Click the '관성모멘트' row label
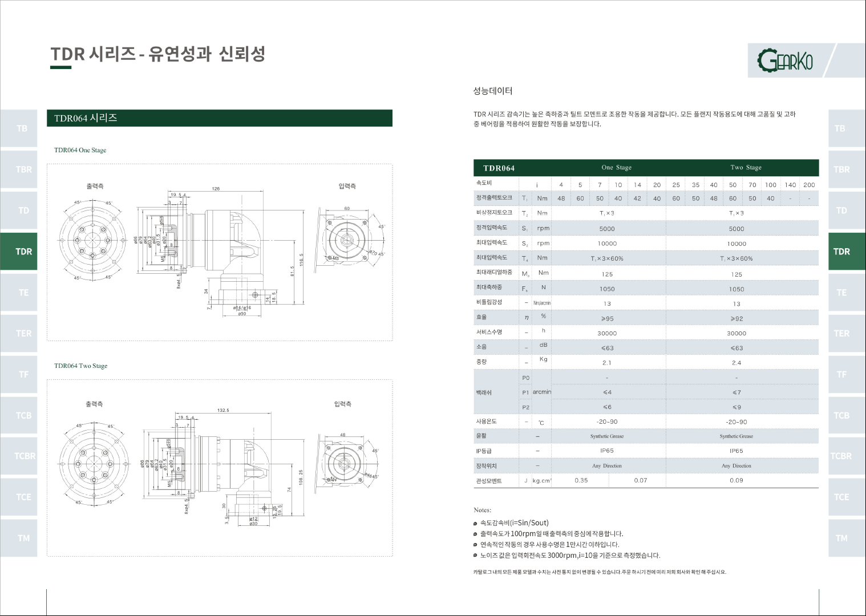The height and width of the screenshot is (616, 866). 489,481
